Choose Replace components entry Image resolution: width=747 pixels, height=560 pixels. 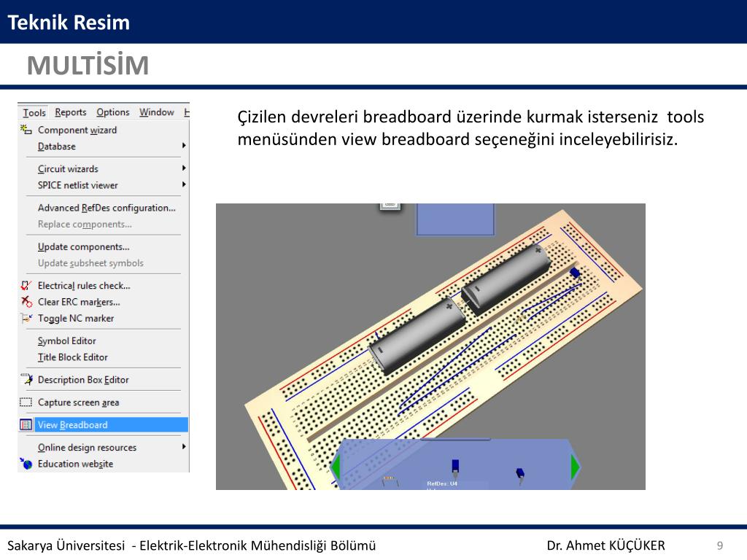tap(85, 225)
